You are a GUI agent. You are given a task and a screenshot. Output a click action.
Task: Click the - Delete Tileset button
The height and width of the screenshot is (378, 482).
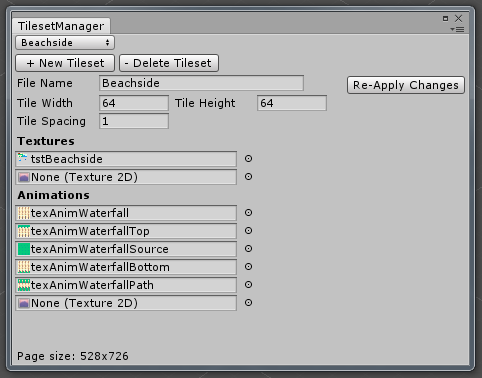[169, 63]
